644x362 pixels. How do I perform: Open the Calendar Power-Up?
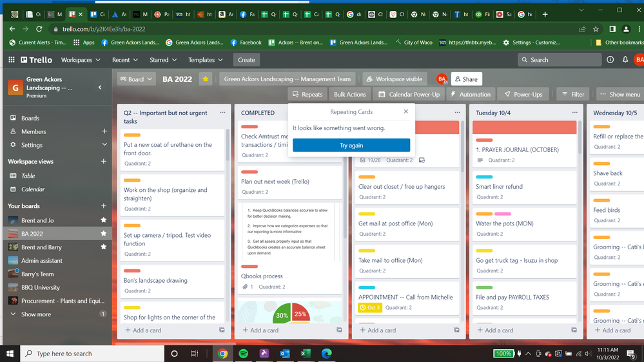pos(409,95)
